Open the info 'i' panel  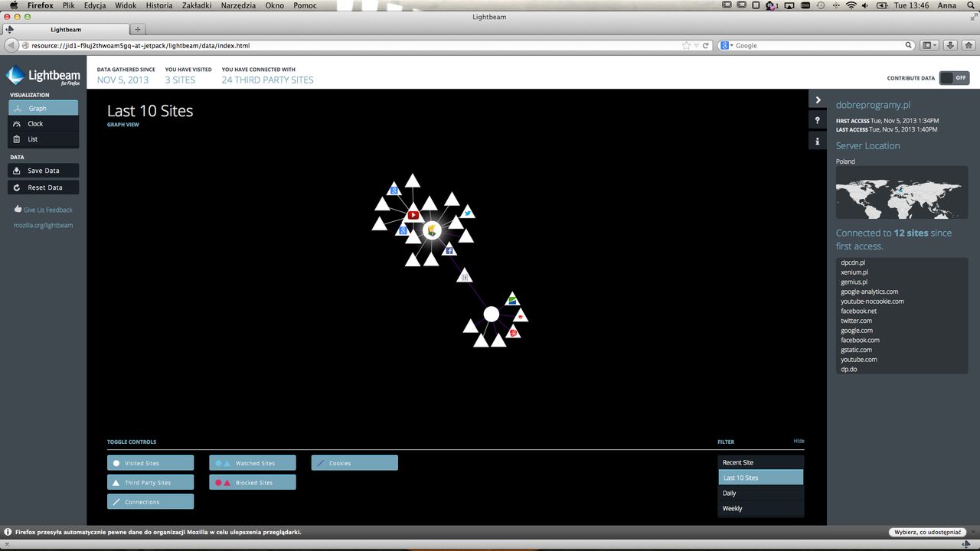pos(818,142)
